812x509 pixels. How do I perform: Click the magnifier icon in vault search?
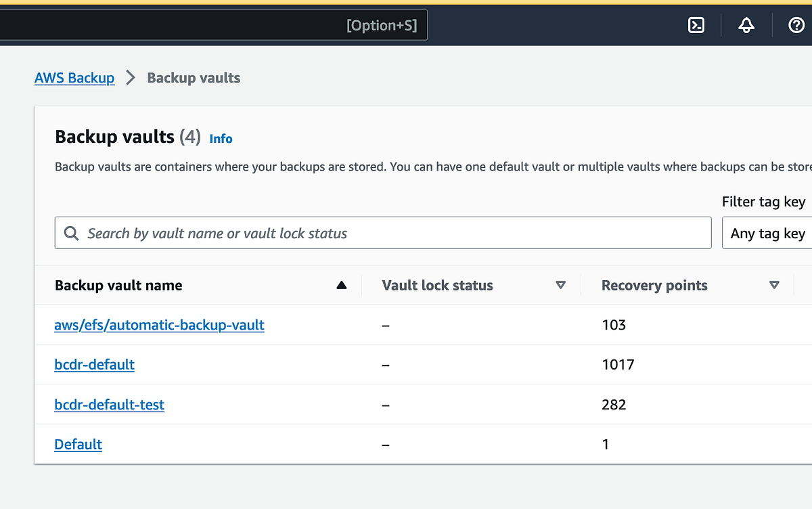(x=71, y=234)
